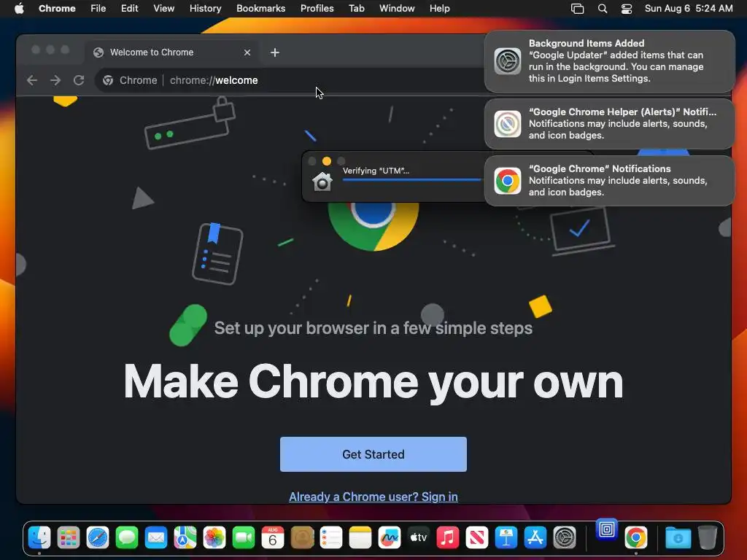Viewport: 747px width, 560px height.
Task: Open Freeform in the dock
Action: [x=390, y=537]
